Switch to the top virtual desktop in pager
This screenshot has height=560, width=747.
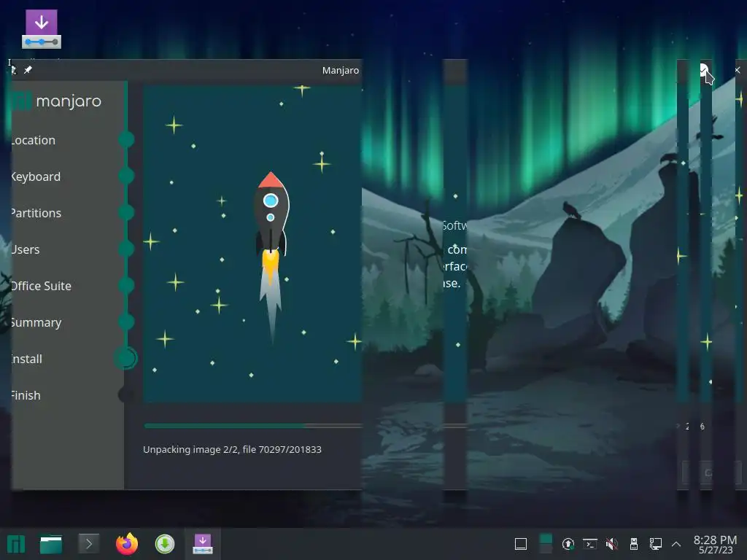click(x=546, y=539)
